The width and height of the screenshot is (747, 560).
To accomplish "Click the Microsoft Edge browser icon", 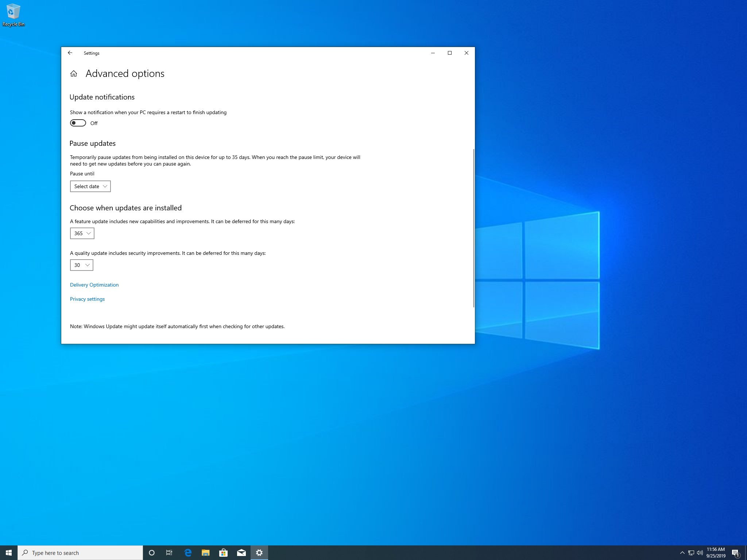I will click(187, 552).
